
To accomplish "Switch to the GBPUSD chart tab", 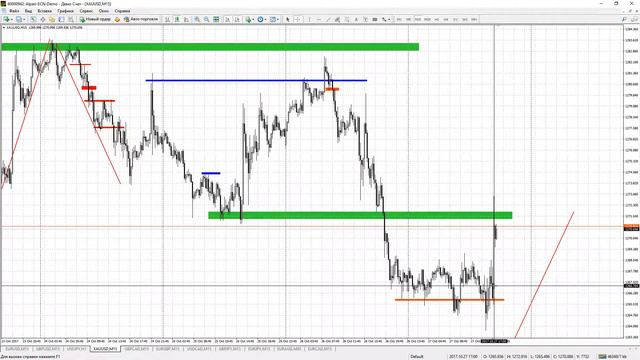I will pos(47,349).
